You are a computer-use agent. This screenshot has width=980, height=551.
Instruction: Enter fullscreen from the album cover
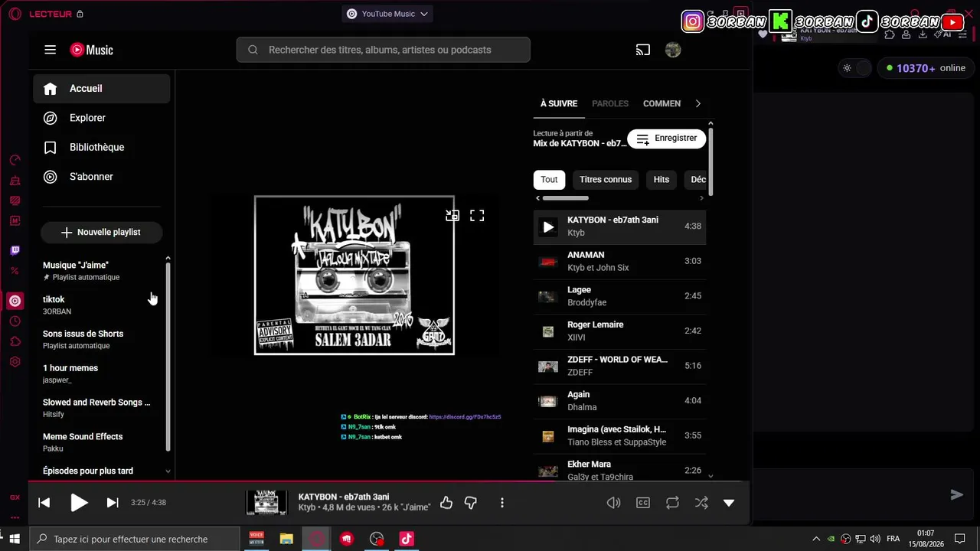coord(477,216)
